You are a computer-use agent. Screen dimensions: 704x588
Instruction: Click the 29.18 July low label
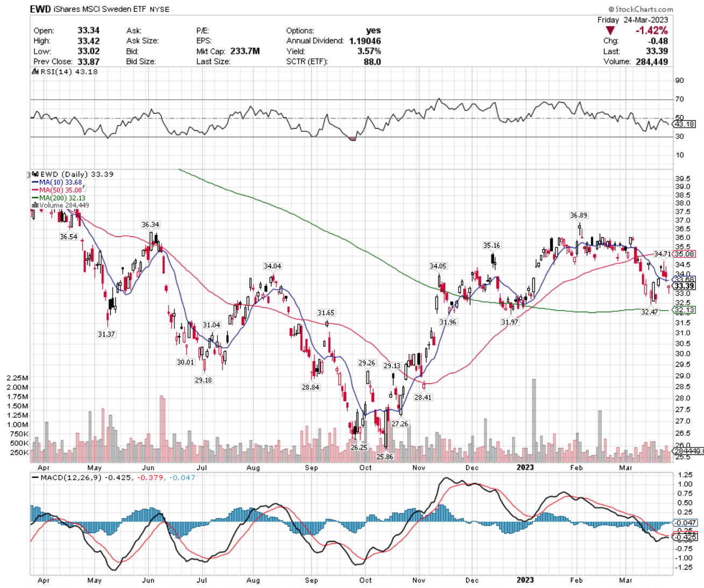point(203,380)
